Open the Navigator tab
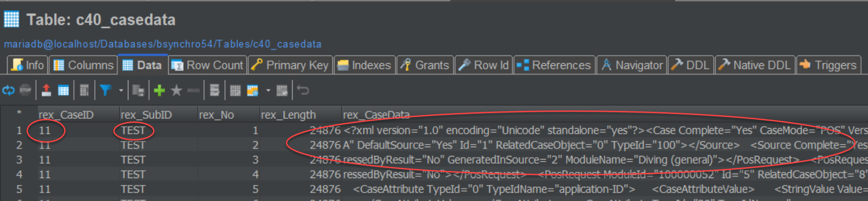The image size is (868, 201). click(632, 65)
